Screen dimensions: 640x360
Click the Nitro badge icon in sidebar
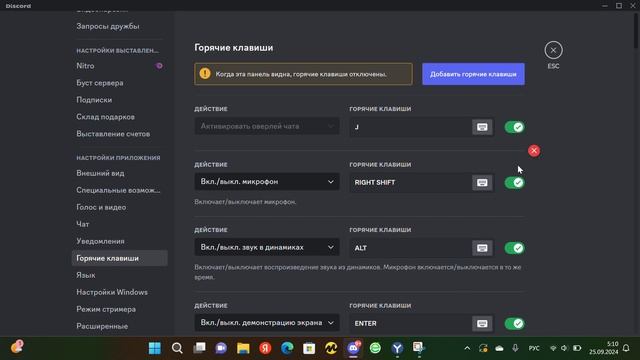pos(159,66)
